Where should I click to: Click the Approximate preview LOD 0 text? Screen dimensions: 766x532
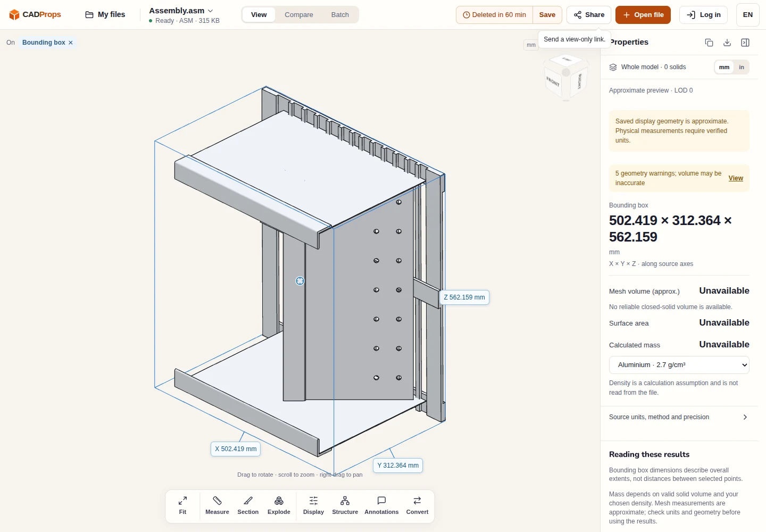coord(651,90)
